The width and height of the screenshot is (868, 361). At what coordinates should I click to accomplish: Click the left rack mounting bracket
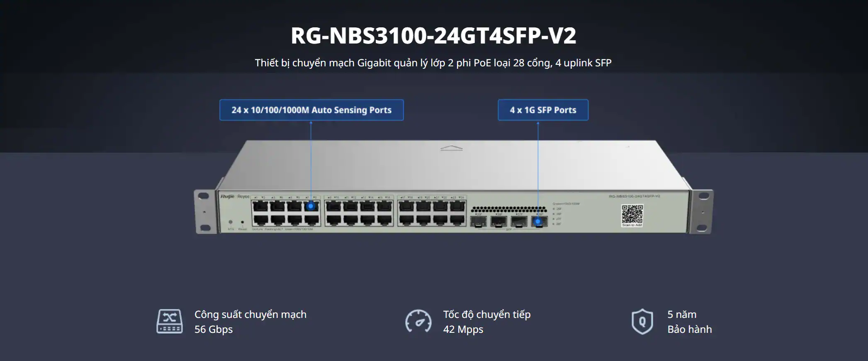tap(204, 212)
